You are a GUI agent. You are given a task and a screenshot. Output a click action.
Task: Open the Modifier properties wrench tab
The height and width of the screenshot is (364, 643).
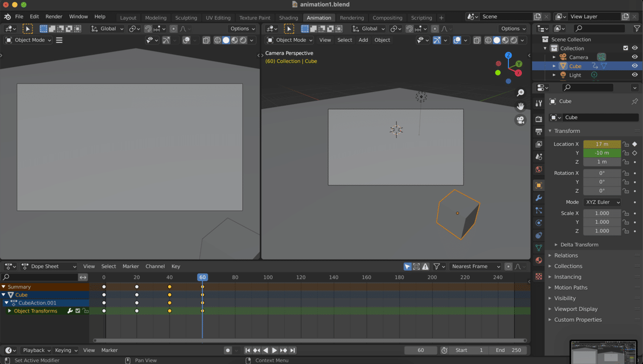(x=539, y=198)
